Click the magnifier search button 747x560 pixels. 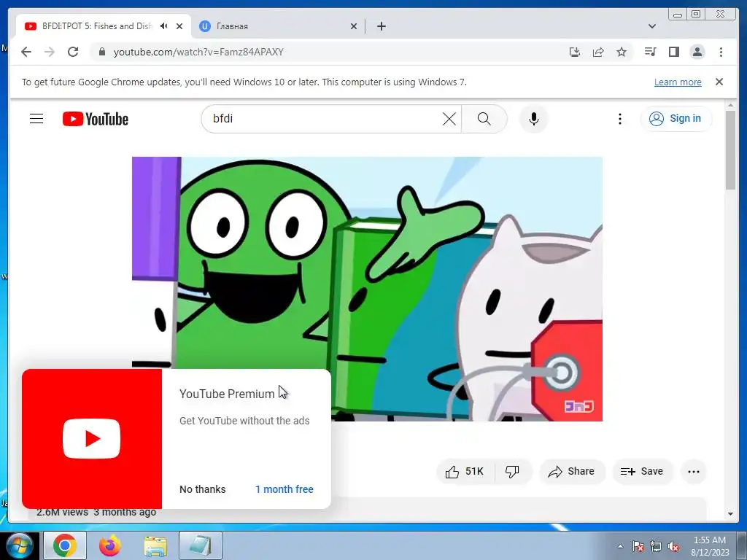484,119
